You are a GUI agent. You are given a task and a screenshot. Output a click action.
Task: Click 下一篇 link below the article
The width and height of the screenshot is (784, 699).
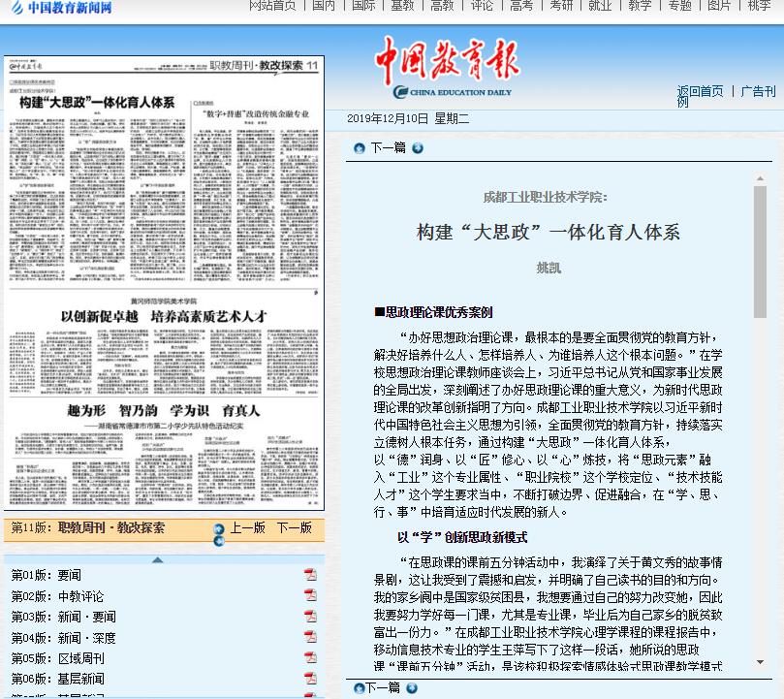(383, 688)
